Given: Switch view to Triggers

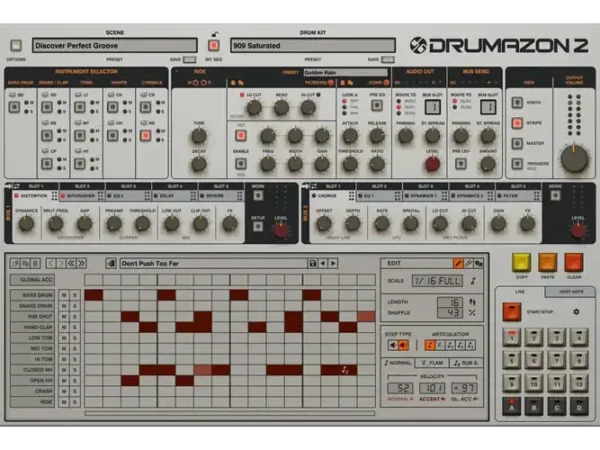Looking at the screenshot, I should 517,164.
